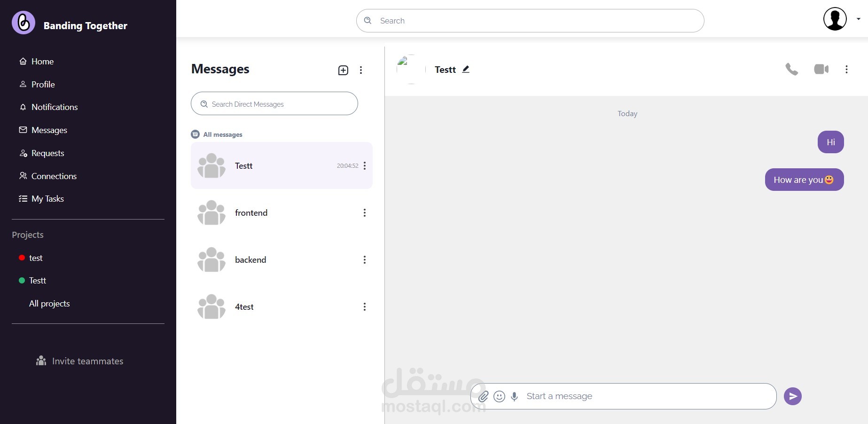
Task: Start a video call in chat
Action: click(x=821, y=70)
